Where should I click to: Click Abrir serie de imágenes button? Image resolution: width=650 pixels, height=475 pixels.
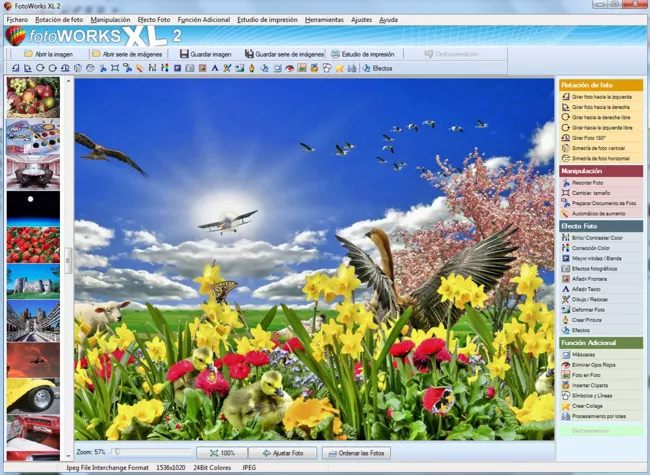point(127,54)
